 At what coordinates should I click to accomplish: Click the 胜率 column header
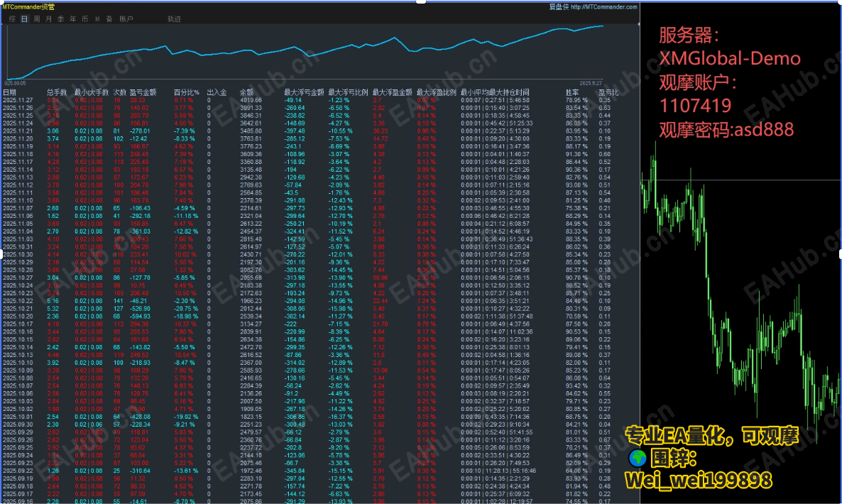tap(572, 92)
